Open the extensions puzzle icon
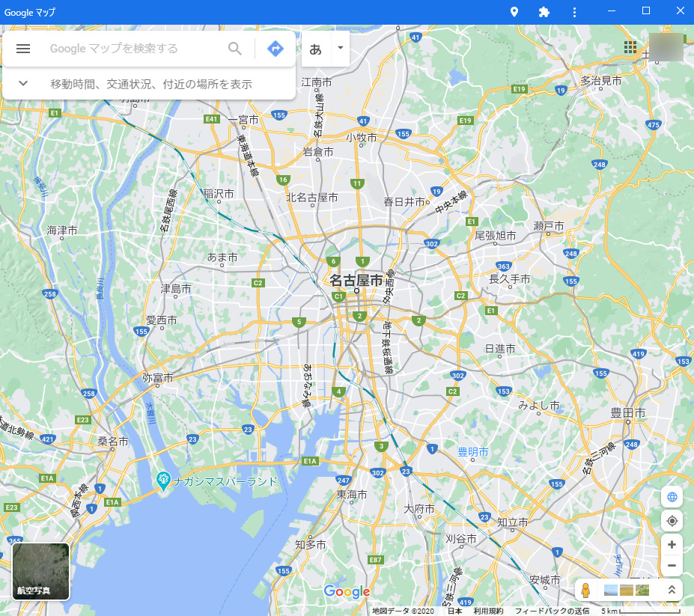Screen dimensions: 694x616 (544, 12)
